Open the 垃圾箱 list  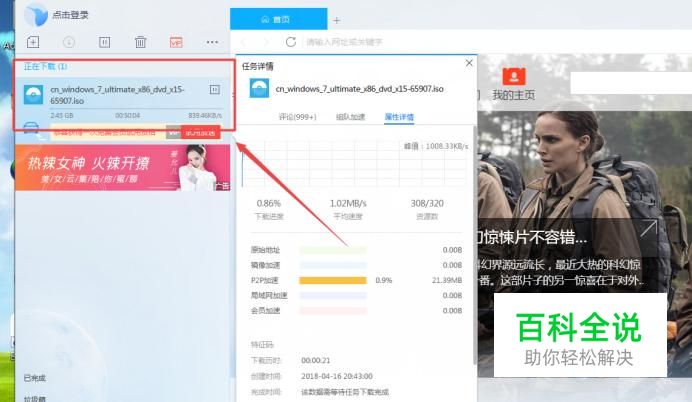[x=34, y=398]
